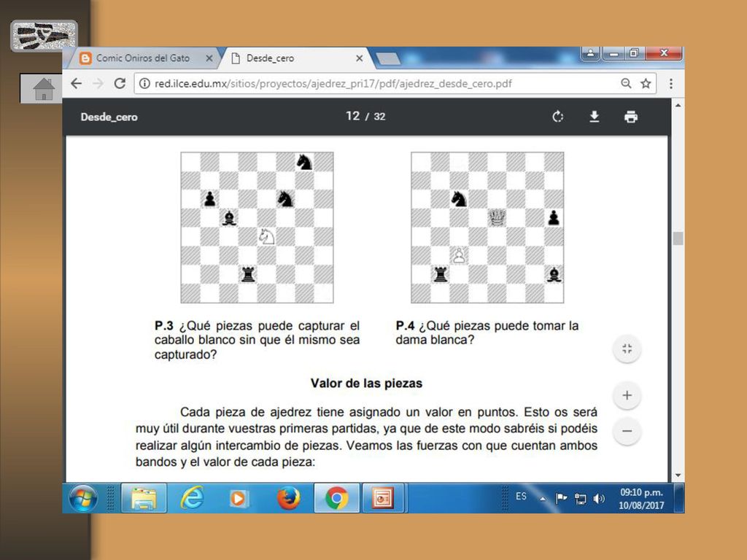Open a new tab button
Screen dimensions: 747x560
(x=388, y=58)
